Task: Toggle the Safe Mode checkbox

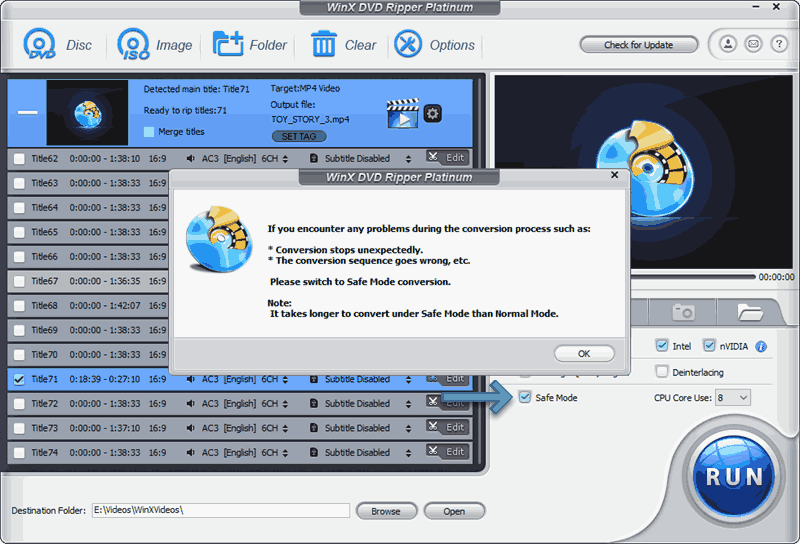Action: tap(525, 397)
